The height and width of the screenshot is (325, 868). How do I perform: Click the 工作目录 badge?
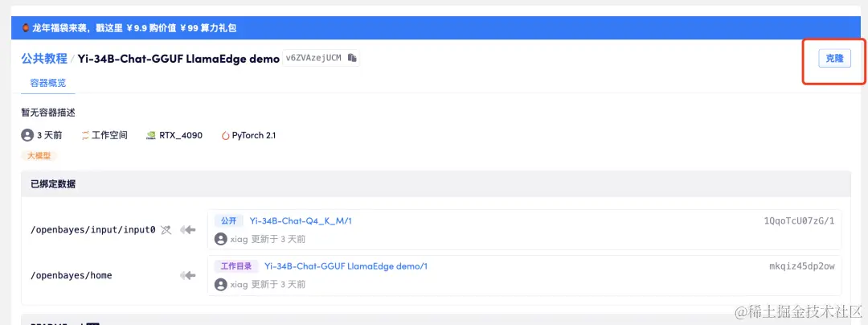235,266
